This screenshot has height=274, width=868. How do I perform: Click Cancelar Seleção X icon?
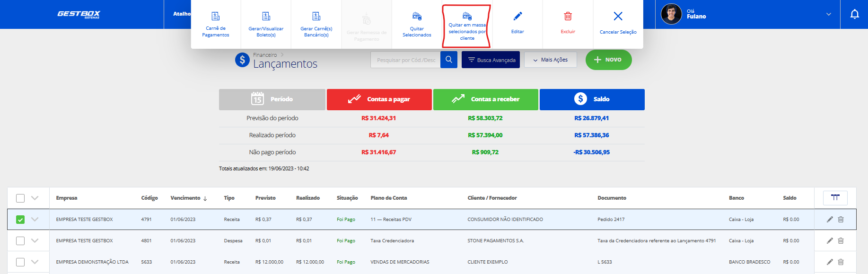(x=618, y=17)
